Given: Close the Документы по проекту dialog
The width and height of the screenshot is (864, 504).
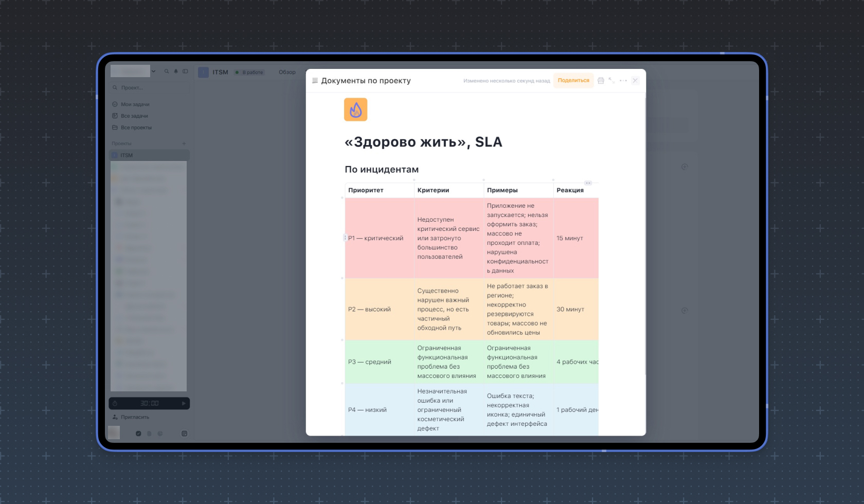Looking at the screenshot, I should 635,81.
